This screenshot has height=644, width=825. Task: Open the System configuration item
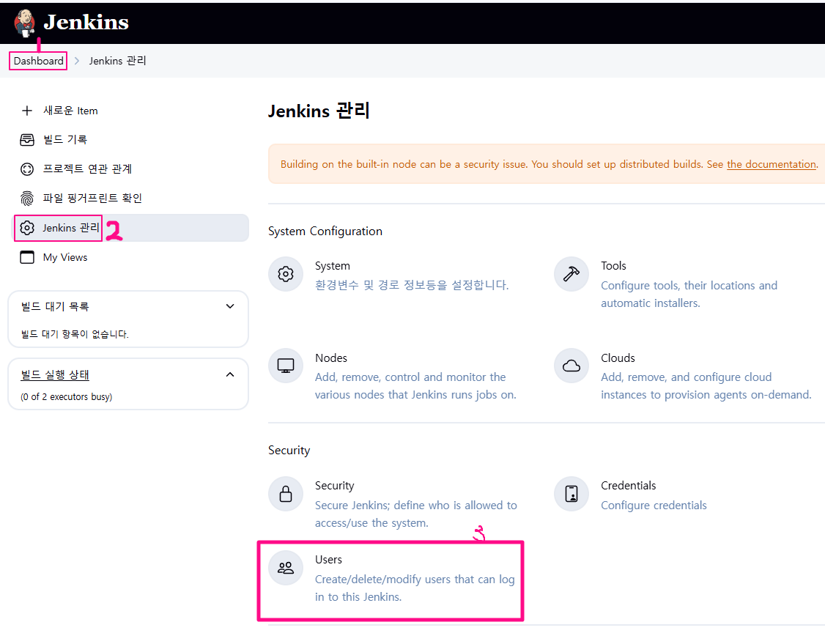point(333,266)
